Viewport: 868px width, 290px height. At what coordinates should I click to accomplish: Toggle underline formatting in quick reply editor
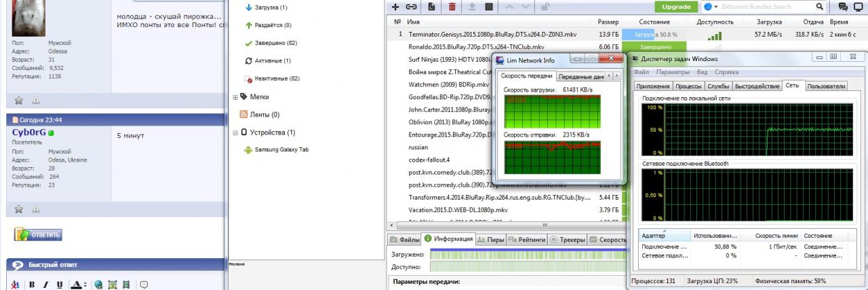[60, 285]
